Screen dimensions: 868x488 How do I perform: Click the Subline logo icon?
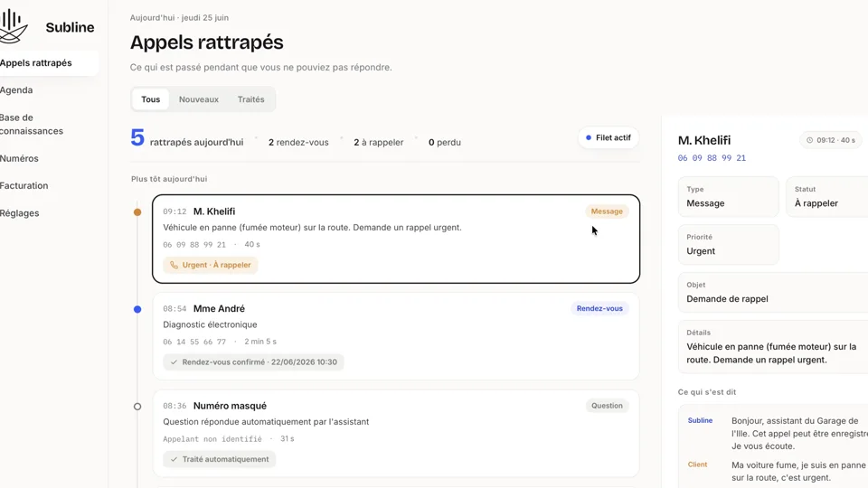click(14, 26)
